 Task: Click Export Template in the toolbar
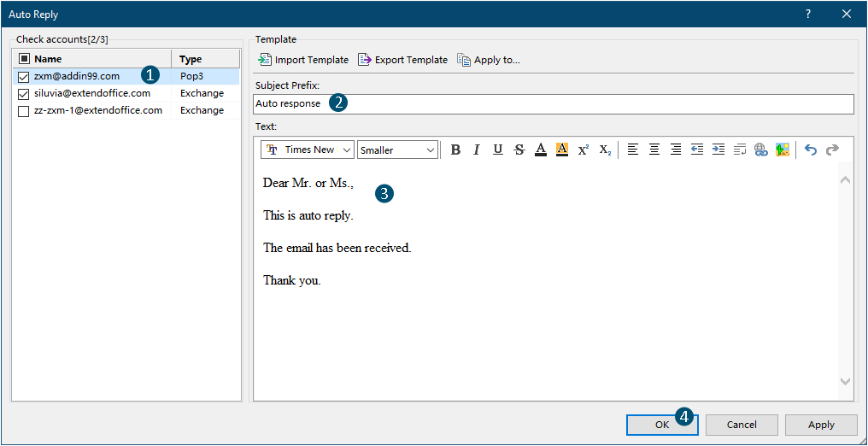[x=402, y=60]
